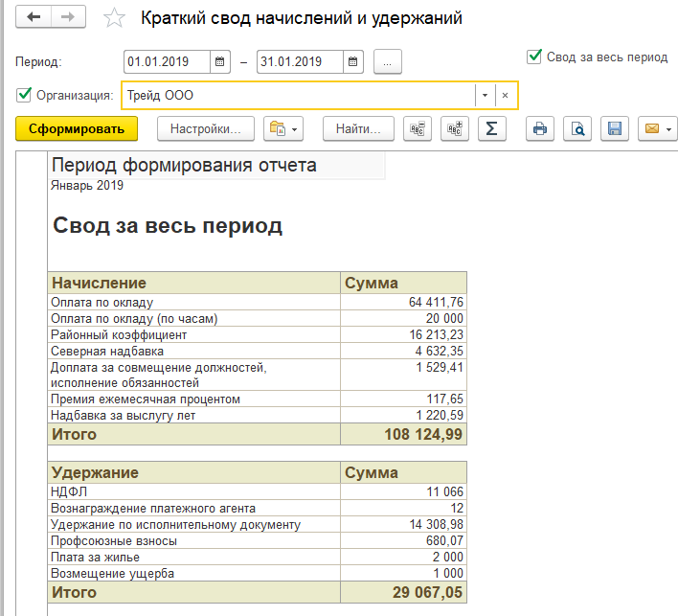Toggle the 'Свод за весь период' checkbox
678x616 pixels.
click(x=535, y=57)
